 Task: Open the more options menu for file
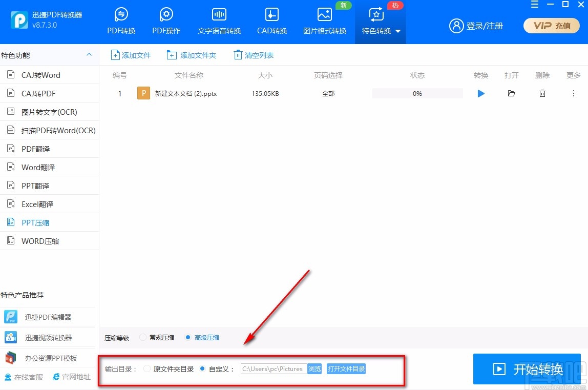click(574, 93)
